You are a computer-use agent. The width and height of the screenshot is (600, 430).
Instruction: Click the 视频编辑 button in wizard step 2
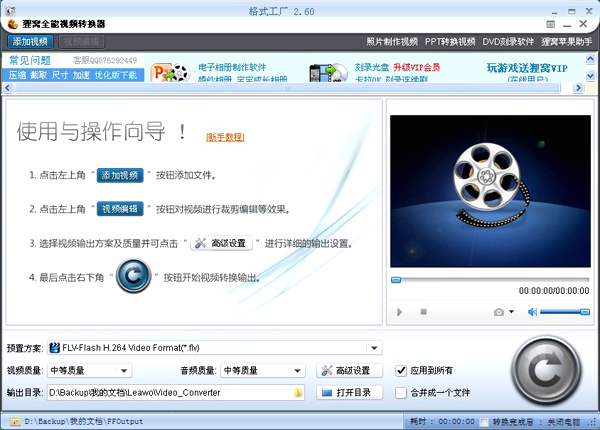120,209
